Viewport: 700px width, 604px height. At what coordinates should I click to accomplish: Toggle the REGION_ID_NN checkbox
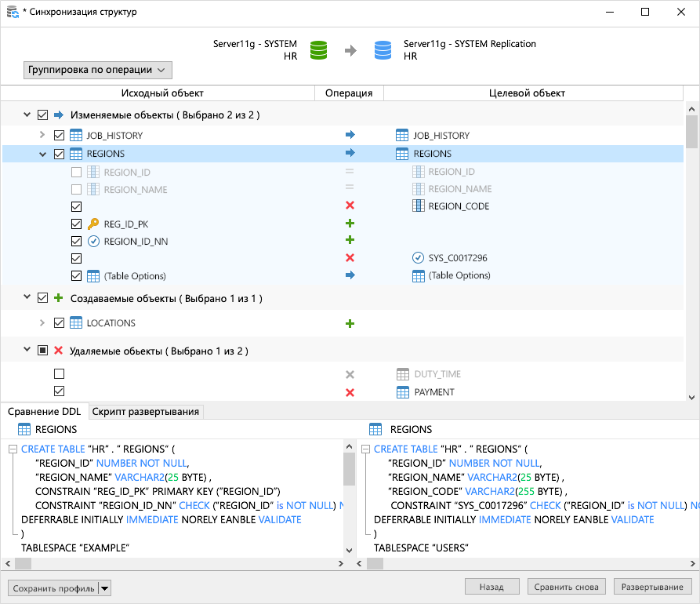76,241
